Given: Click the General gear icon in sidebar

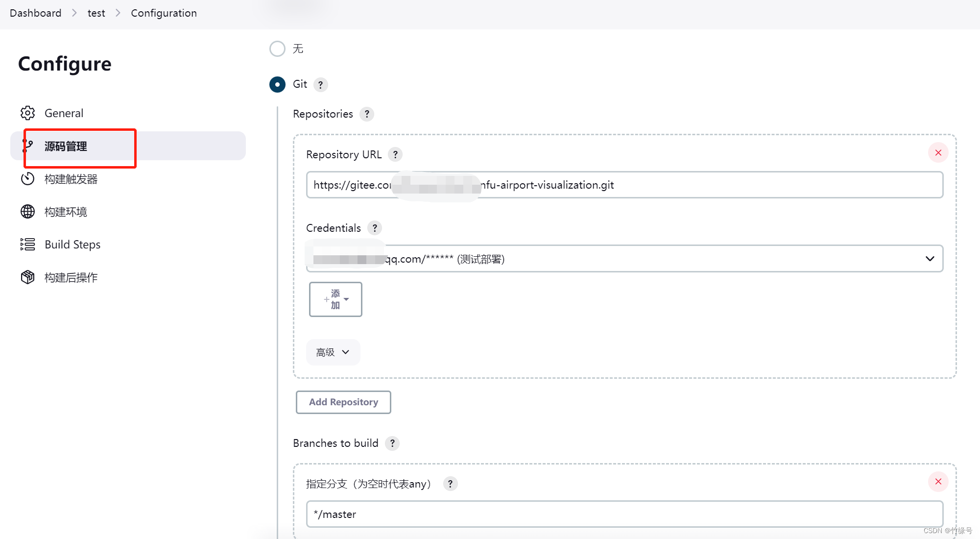Looking at the screenshot, I should (27, 113).
